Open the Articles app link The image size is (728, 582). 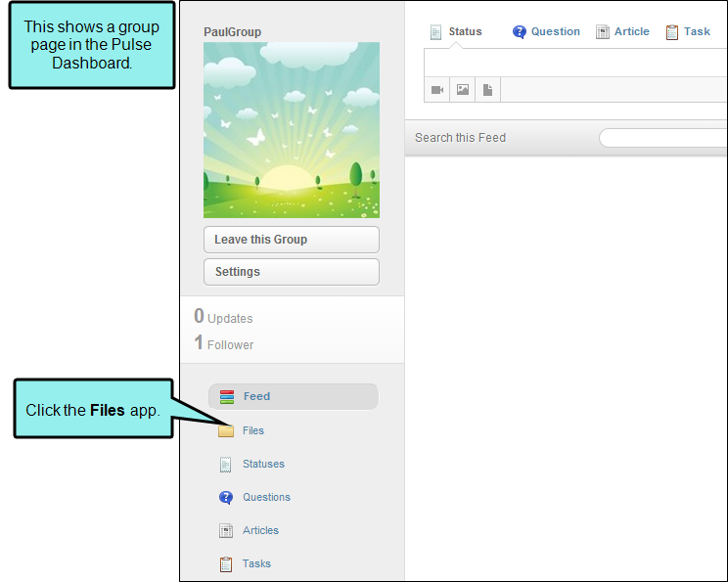tap(260, 530)
